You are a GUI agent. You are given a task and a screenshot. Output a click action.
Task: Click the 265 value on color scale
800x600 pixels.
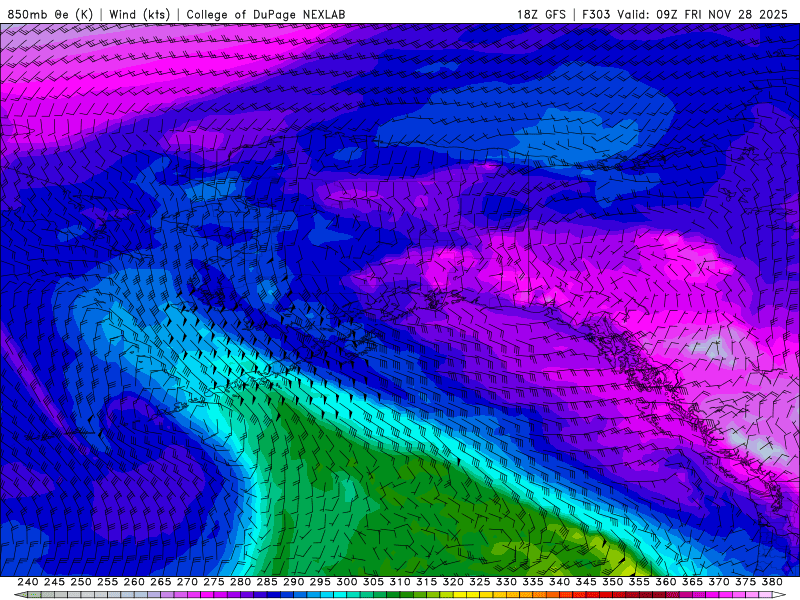[x=160, y=582]
